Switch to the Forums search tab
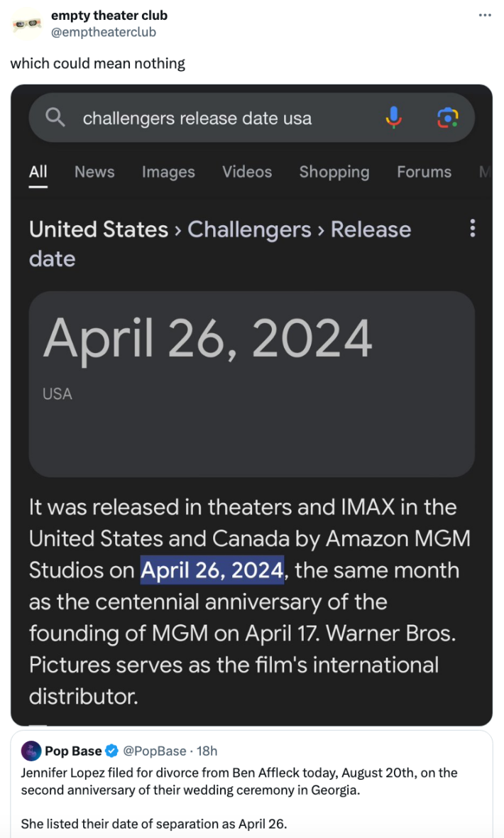Screen dimensions: 504x838 [x=424, y=172]
